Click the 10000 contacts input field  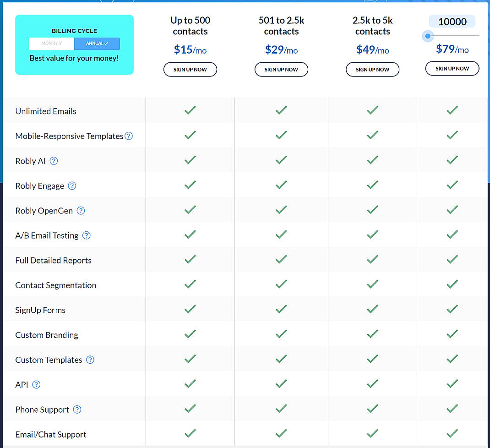point(451,21)
